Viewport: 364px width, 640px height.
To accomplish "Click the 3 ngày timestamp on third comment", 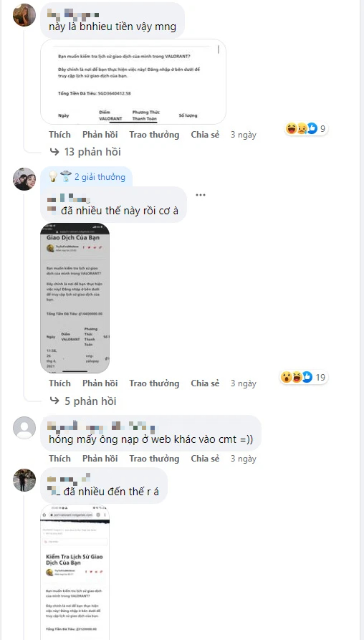I will point(244,459).
